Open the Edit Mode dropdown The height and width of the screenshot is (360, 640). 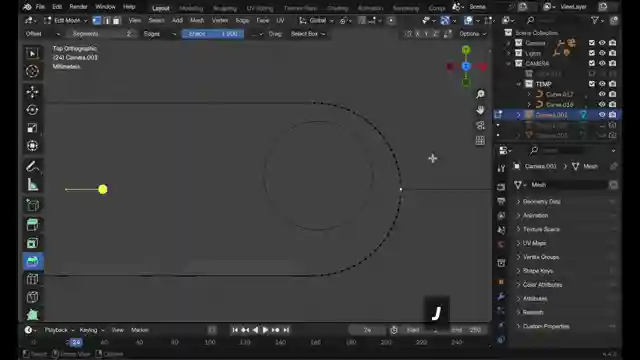tap(66, 20)
